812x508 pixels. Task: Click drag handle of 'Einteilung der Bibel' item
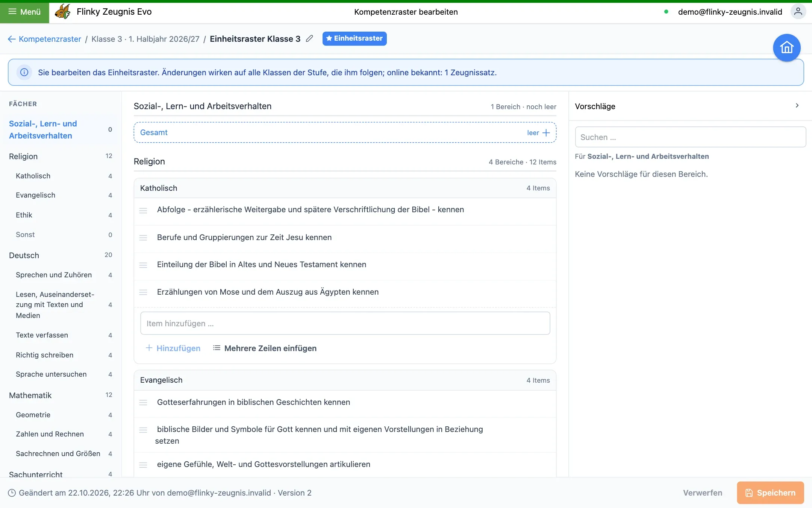coord(143,265)
